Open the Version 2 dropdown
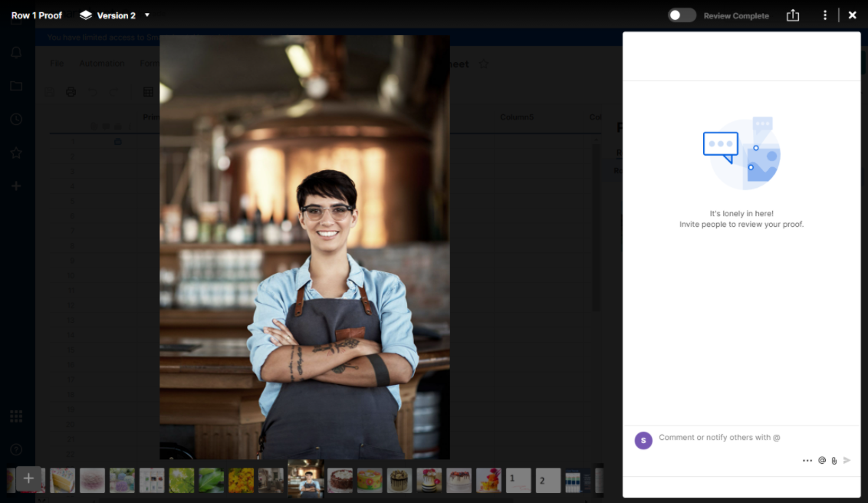The height and width of the screenshot is (503, 868). 147,15
